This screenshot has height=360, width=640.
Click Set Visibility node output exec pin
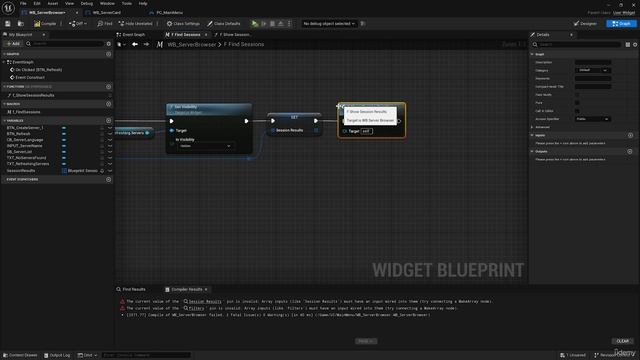[x=246, y=121]
